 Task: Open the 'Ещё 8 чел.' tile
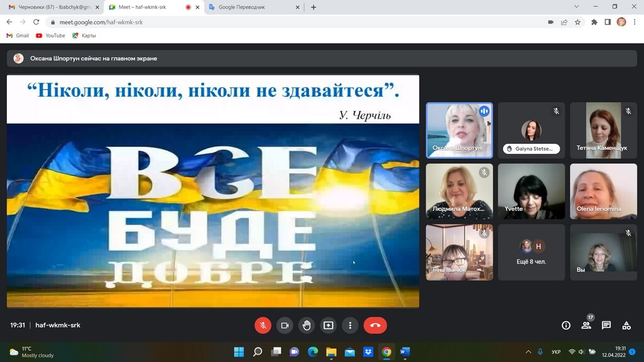(531, 253)
